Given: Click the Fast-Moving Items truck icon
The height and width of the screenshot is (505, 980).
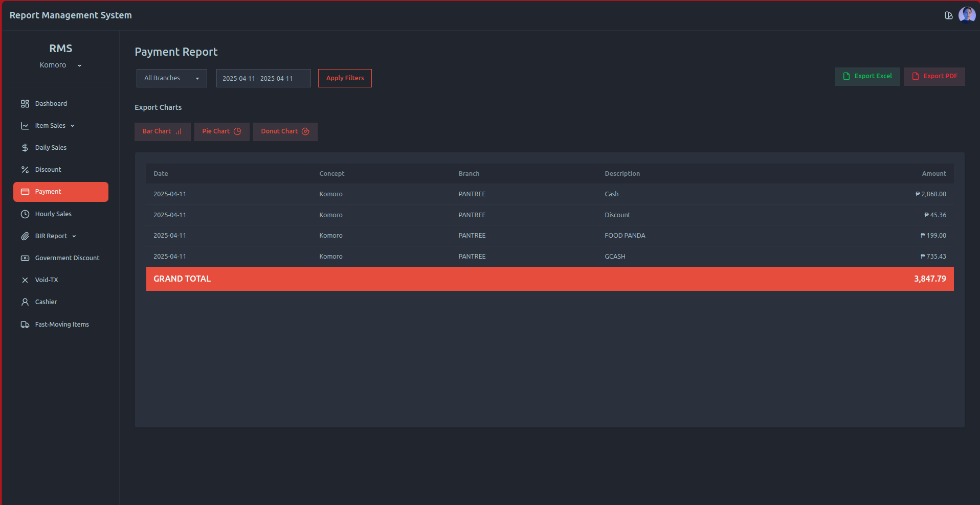Looking at the screenshot, I should (25, 325).
